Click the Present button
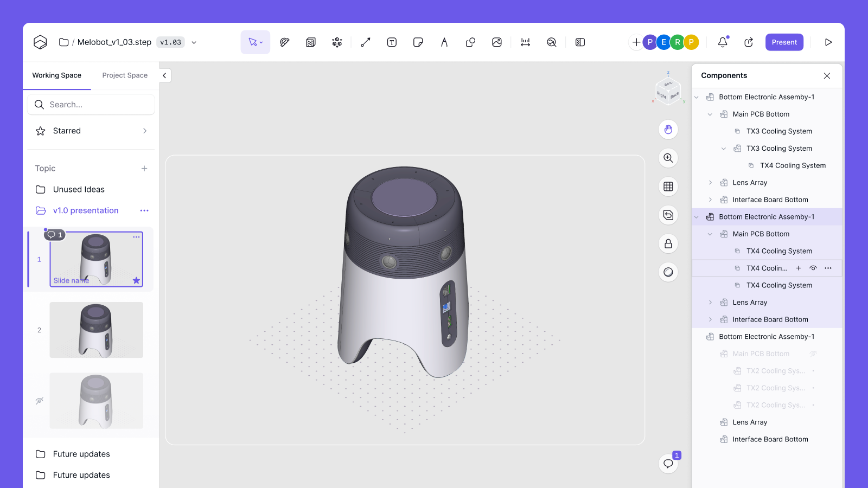 tap(784, 42)
